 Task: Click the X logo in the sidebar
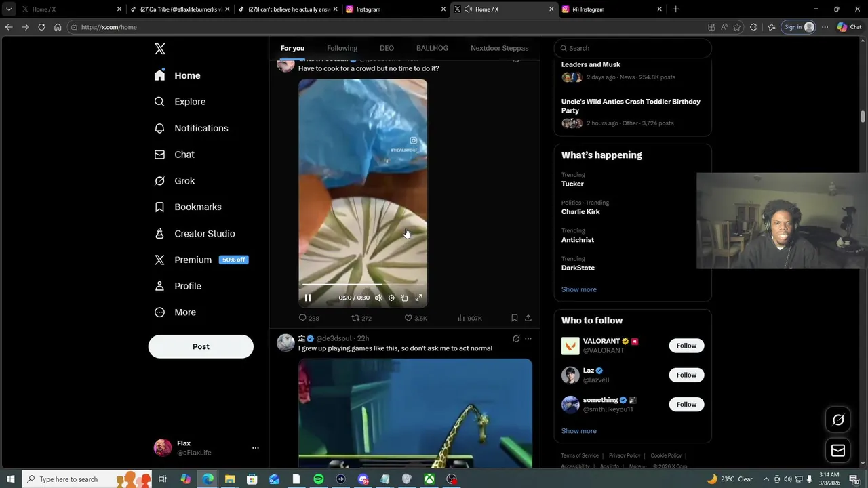click(159, 49)
